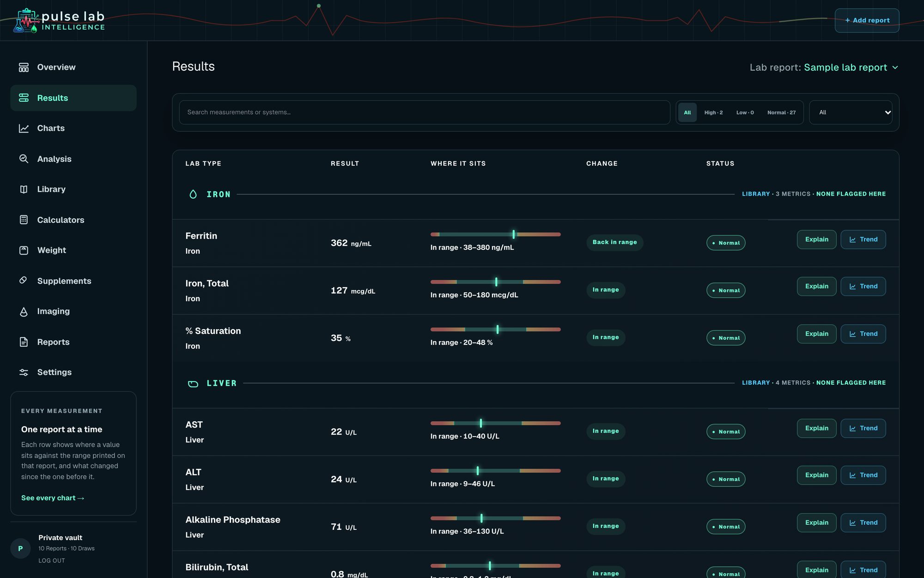Filter results by High · 2

[x=713, y=113]
